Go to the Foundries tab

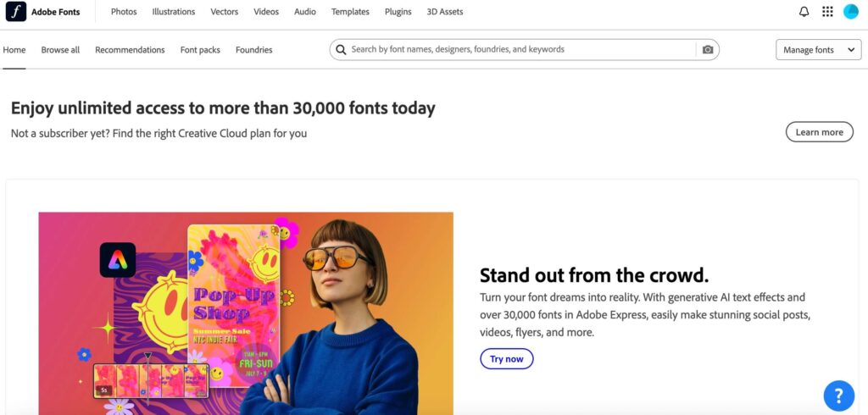pyautogui.click(x=253, y=50)
